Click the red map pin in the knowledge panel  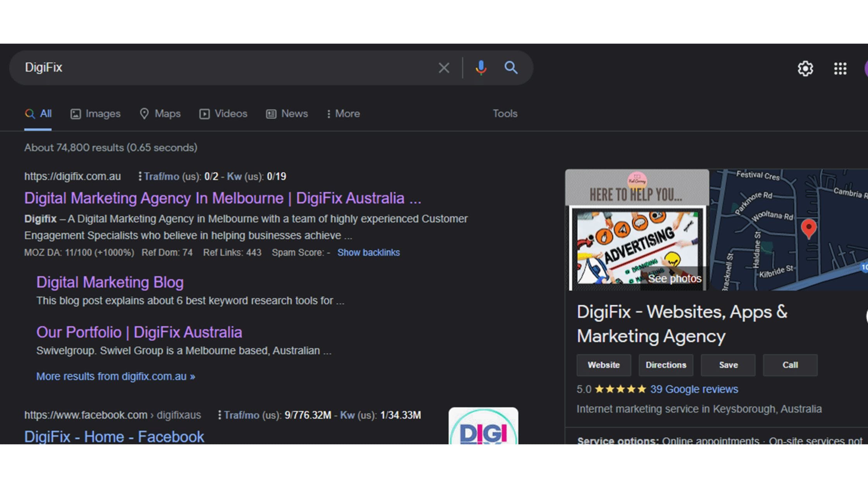coord(808,228)
